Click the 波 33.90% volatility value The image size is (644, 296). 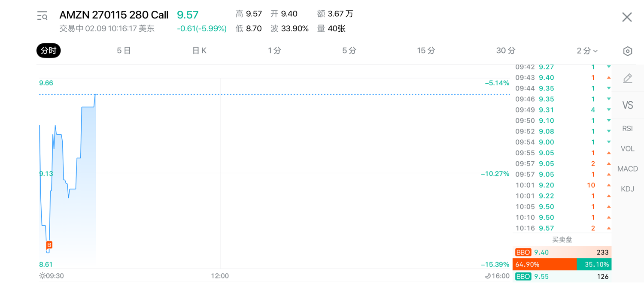click(289, 29)
